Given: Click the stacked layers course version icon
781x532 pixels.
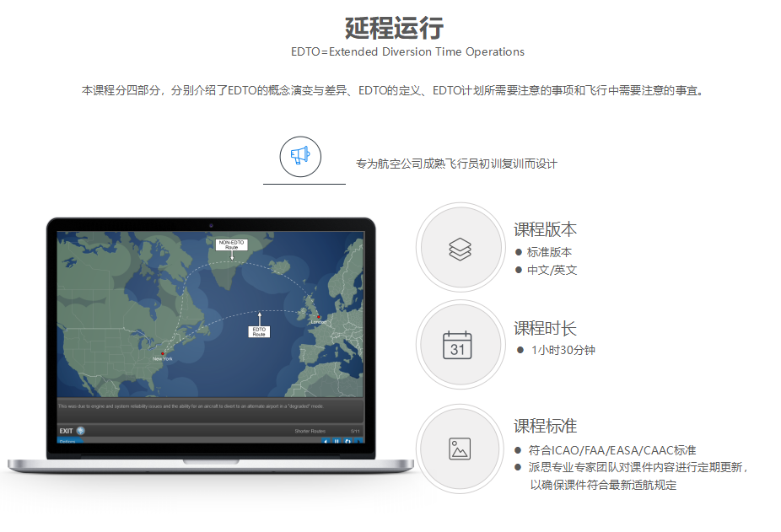Looking at the screenshot, I should pyautogui.click(x=460, y=249).
